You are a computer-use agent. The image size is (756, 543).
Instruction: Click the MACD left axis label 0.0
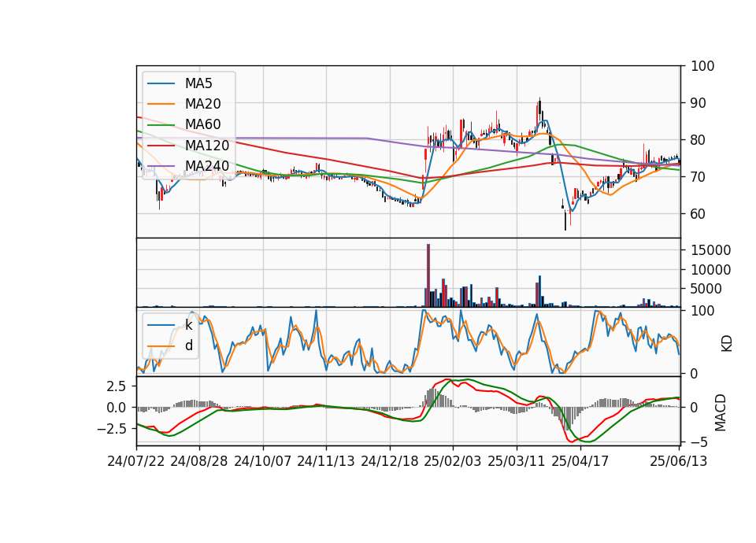[x=117, y=408]
